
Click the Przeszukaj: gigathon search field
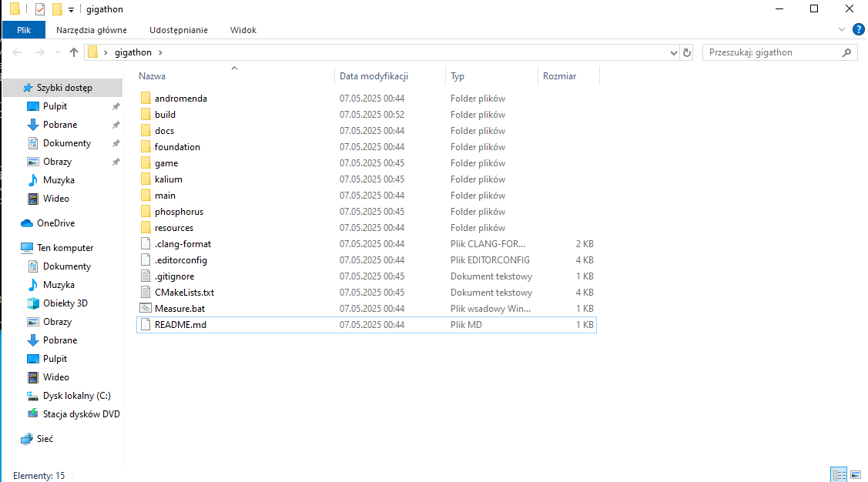[x=770, y=52]
